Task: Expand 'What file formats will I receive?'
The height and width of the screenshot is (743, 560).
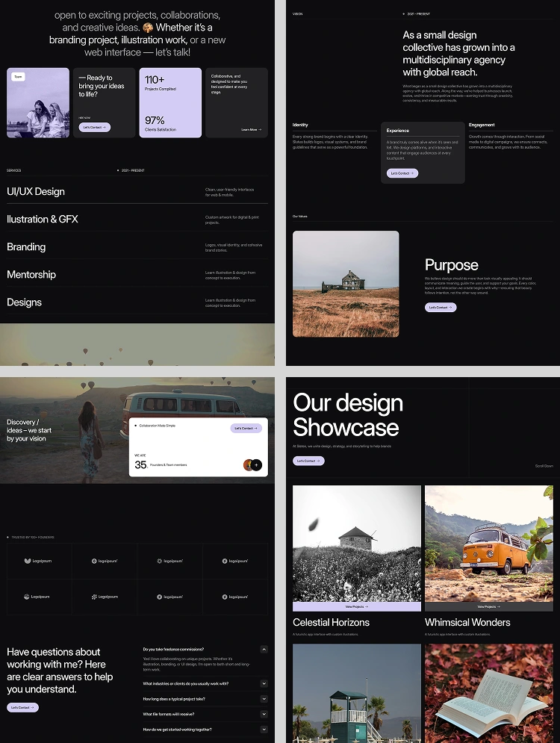Action: point(264,714)
